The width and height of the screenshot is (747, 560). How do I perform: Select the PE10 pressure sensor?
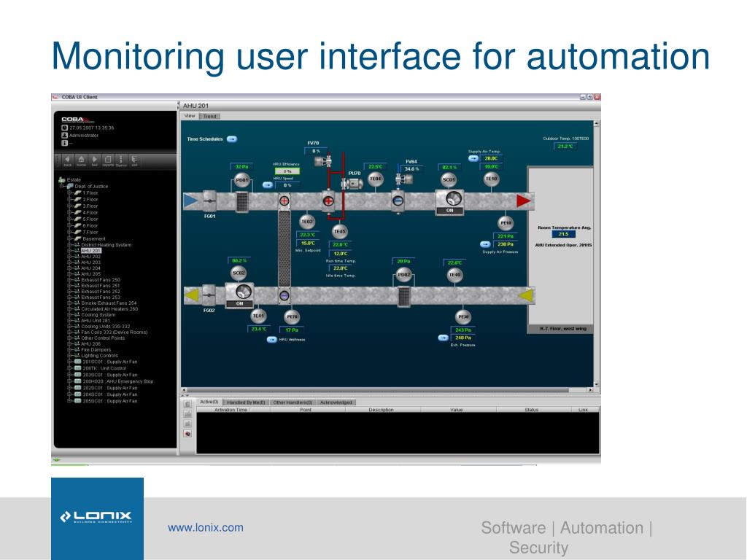click(x=506, y=223)
